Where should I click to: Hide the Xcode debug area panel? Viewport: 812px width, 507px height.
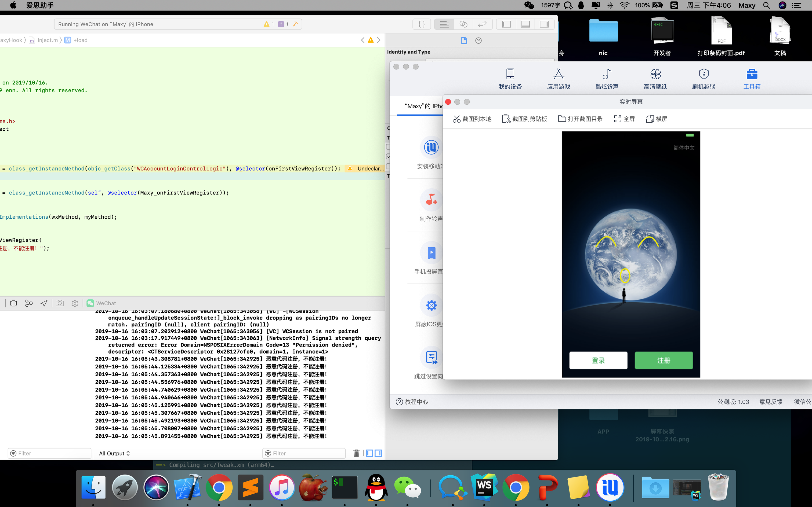[525, 24]
